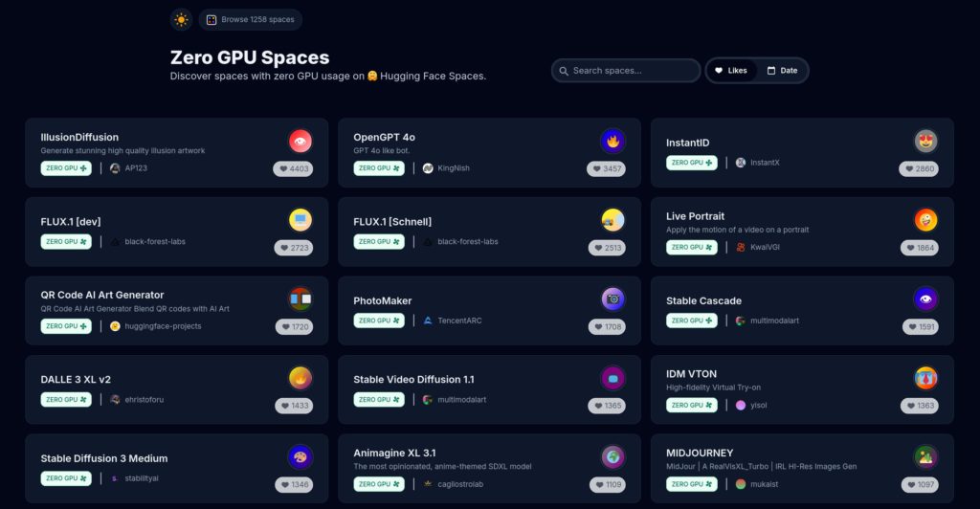Click the PhotoMaker camera icon
This screenshot has width=980, height=509.
613,299
